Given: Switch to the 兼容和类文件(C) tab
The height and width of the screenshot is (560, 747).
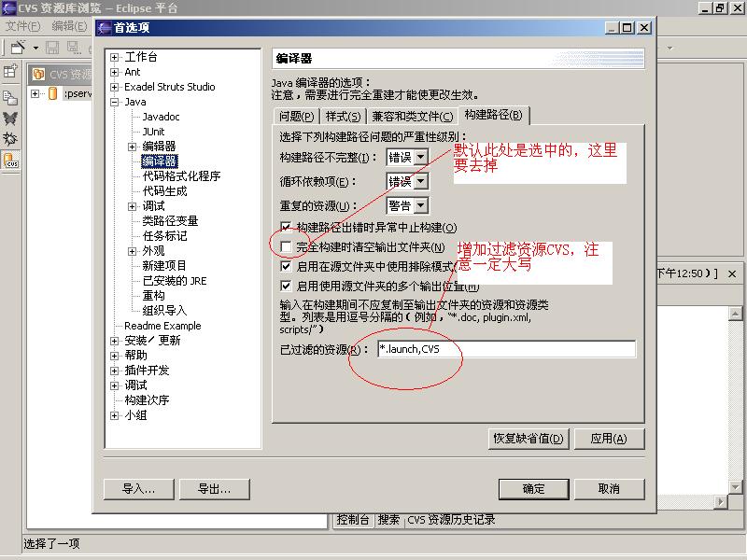Looking at the screenshot, I should 412,116.
